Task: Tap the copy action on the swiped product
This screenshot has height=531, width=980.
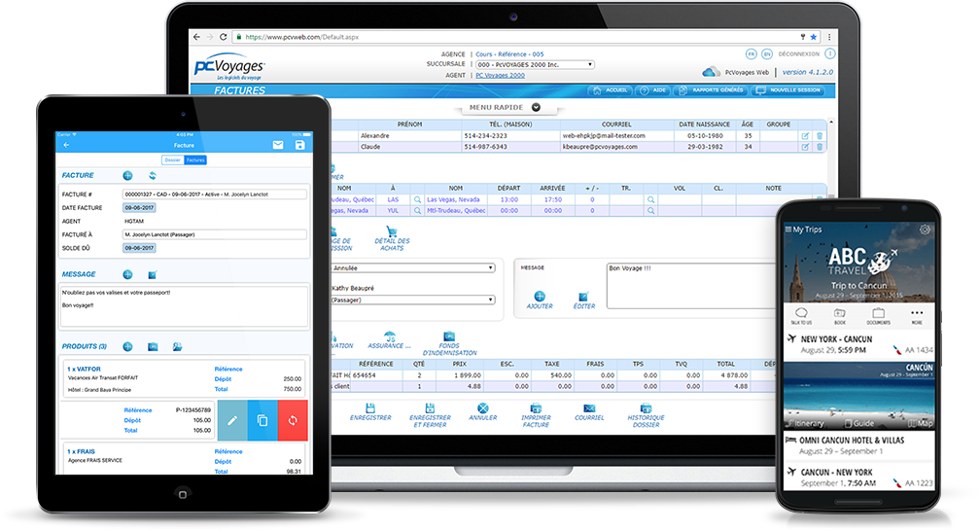Action: pos(262,420)
